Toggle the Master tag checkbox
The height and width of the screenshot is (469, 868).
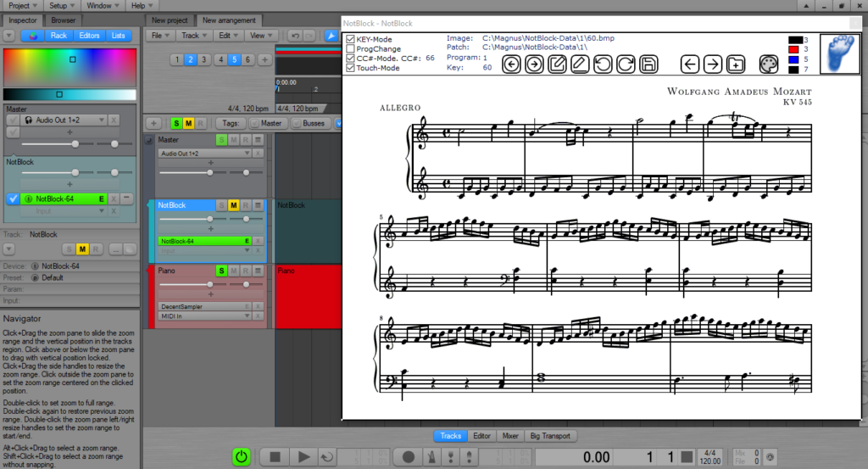[x=254, y=124]
